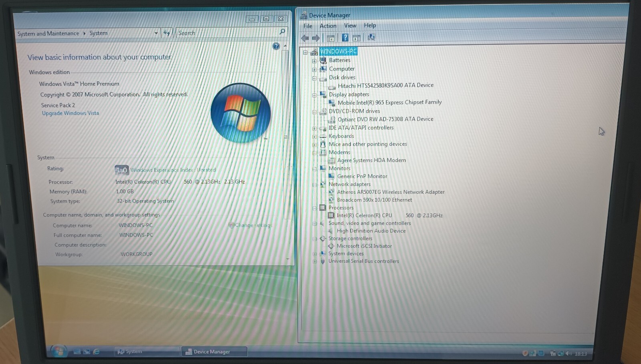Toggle the action pane toolbar icon
The height and width of the screenshot is (364, 641).
tap(357, 38)
